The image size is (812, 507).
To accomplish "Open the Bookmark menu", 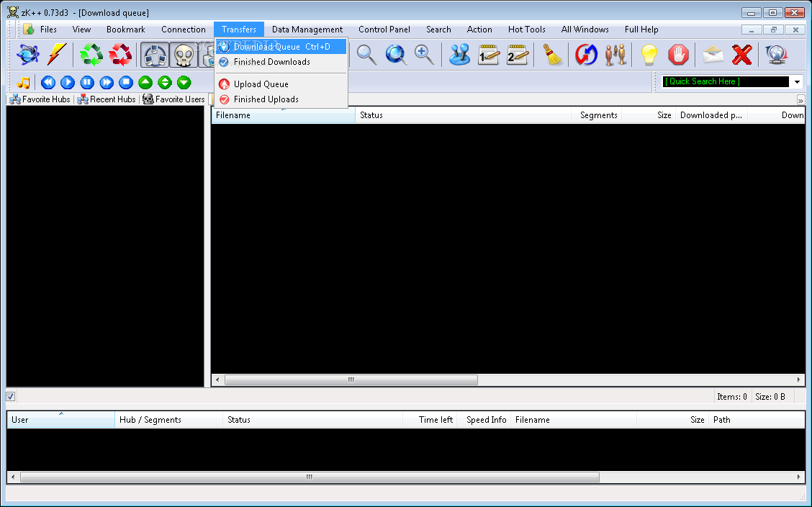I will coord(126,30).
